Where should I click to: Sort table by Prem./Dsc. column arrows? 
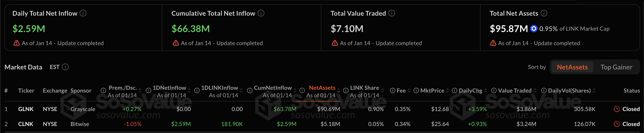click(x=140, y=90)
